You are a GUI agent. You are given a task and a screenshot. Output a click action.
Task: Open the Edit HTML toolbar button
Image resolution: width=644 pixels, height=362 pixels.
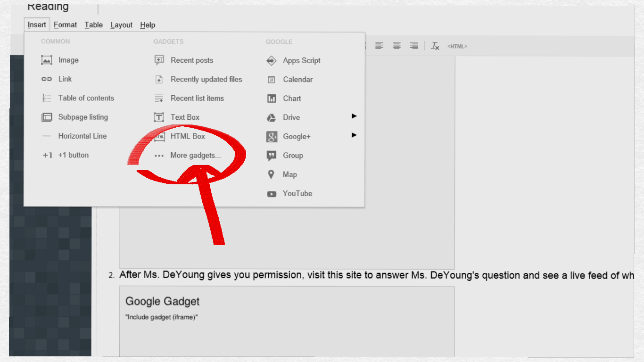[x=457, y=46]
